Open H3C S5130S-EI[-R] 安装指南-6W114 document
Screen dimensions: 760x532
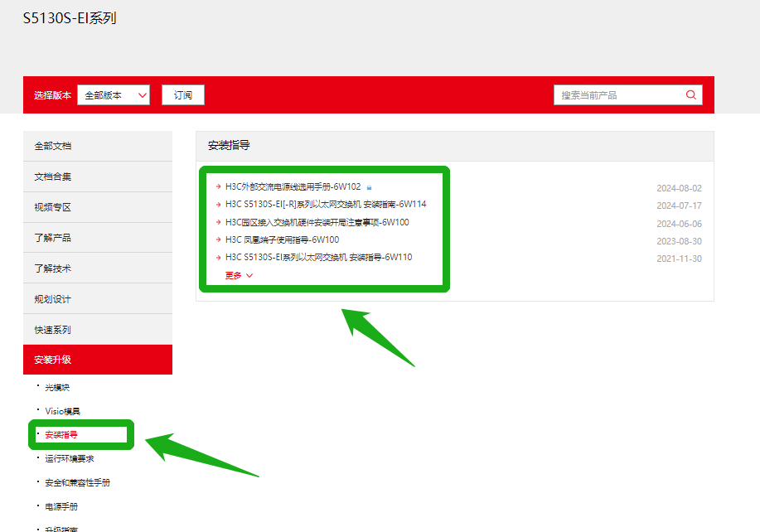pos(326,205)
